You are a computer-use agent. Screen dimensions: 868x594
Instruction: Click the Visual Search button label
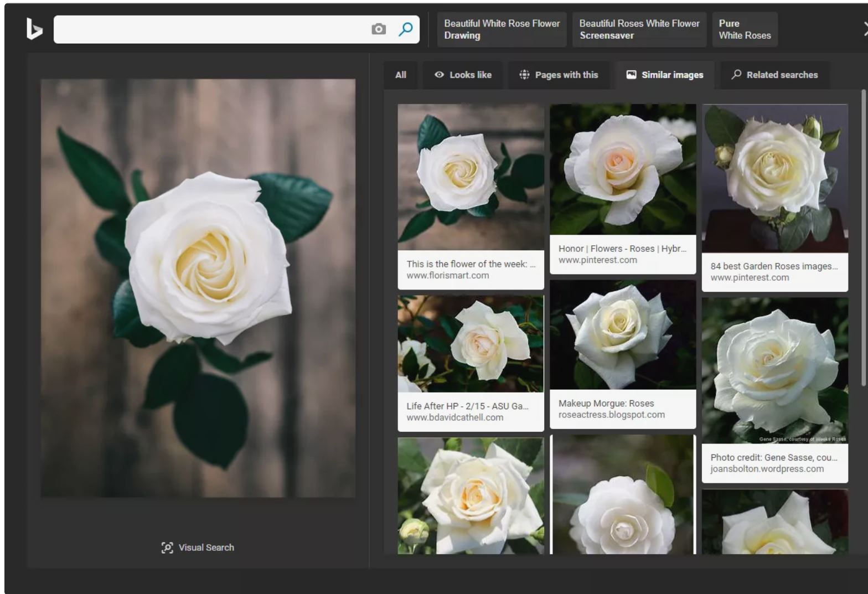[206, 547]
